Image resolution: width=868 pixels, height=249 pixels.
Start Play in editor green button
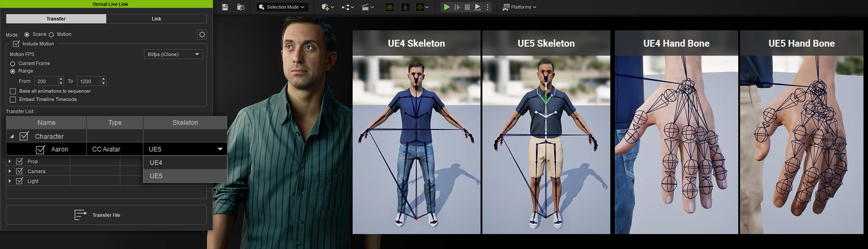447,7
